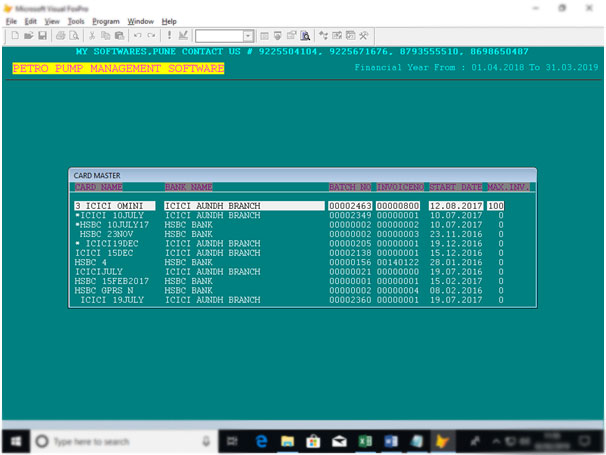Image resolution: width=606 pixels, height=455 pixels.
Task: Select the 'ICICI19DEC' card row
Action: pos(289,244)
